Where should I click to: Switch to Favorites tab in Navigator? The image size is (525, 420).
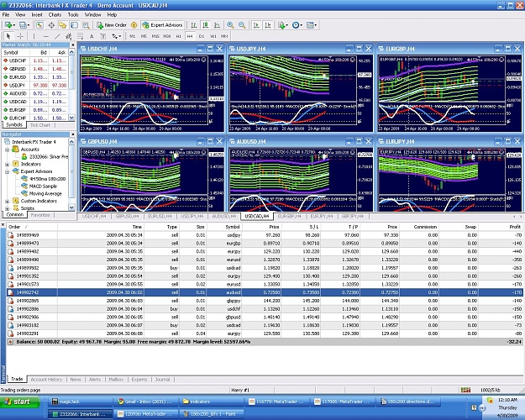click(40, 215)
